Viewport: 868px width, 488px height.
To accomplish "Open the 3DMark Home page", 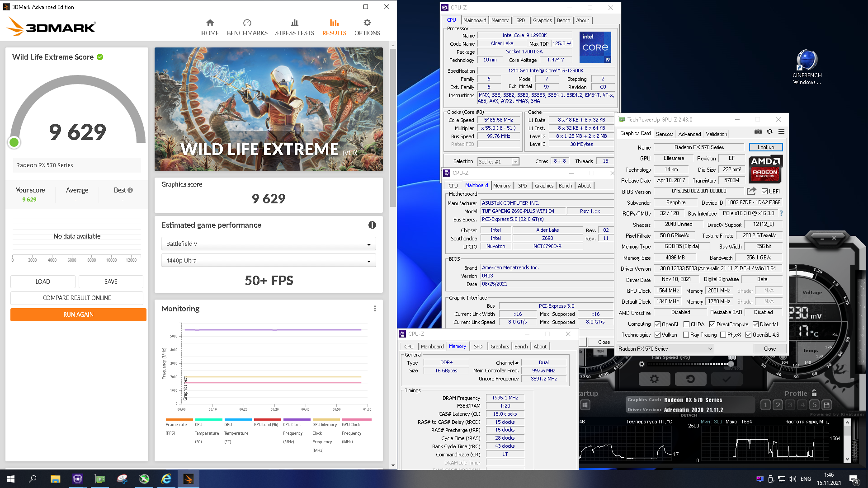I will [210, 28].
